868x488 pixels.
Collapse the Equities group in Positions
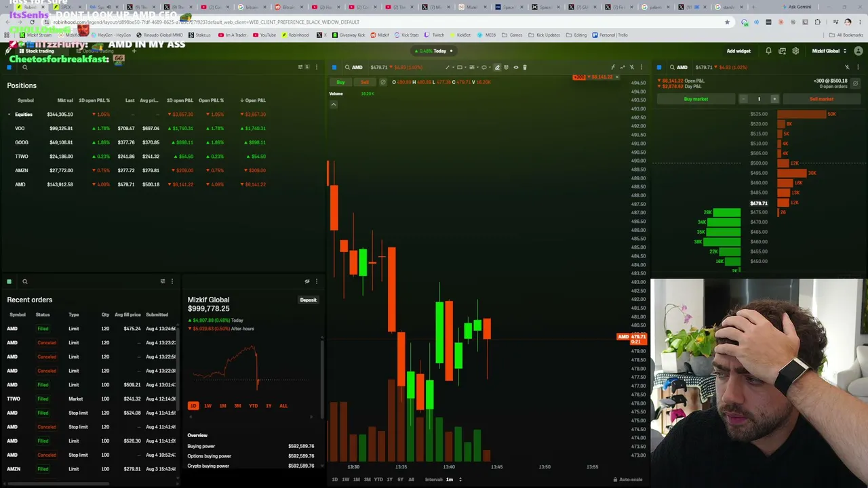(9, 115)
